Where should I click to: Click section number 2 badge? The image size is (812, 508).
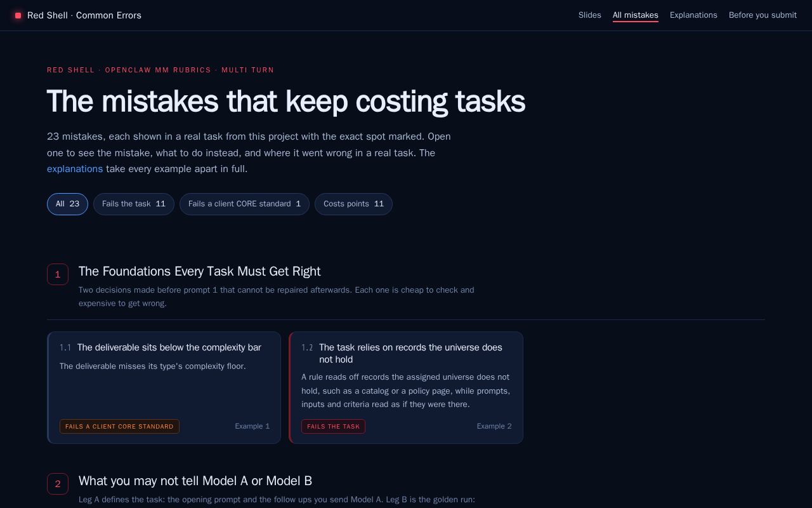[x=58, y=484]
